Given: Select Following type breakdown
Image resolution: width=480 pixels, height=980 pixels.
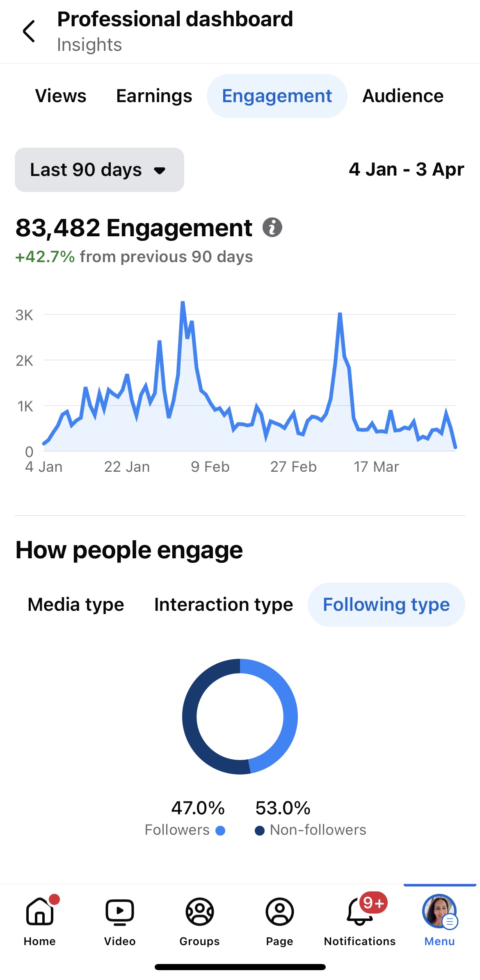Looking at the screenshot, I should click(x=386, y=605).
